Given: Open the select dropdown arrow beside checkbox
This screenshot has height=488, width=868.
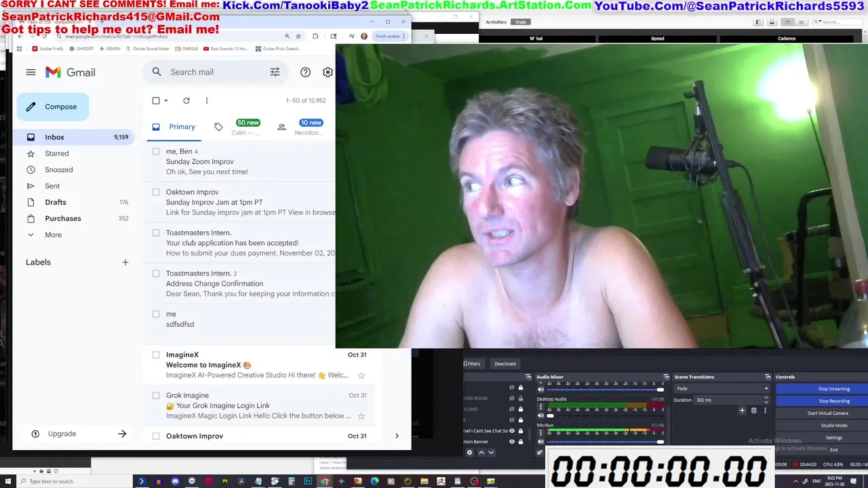Looking at the screenshot, I should 166,100.
